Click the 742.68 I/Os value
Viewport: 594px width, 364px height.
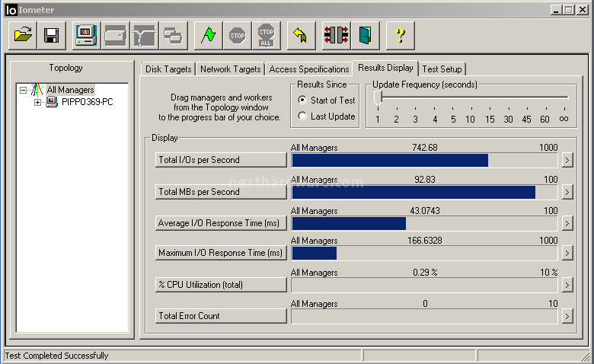[425, 147]
